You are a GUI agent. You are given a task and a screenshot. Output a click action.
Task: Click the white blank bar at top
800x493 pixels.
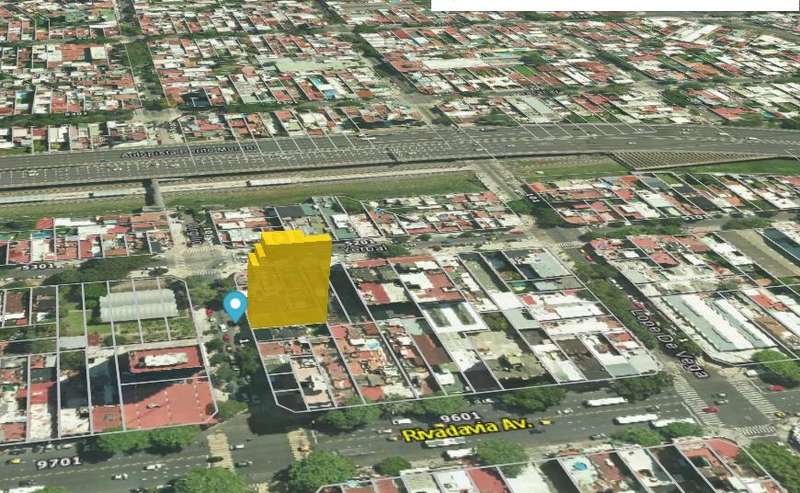coord(614,5)
